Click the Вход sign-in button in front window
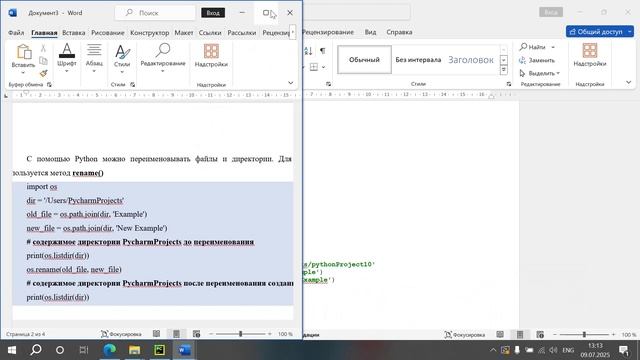 click(x=213, y=13)
